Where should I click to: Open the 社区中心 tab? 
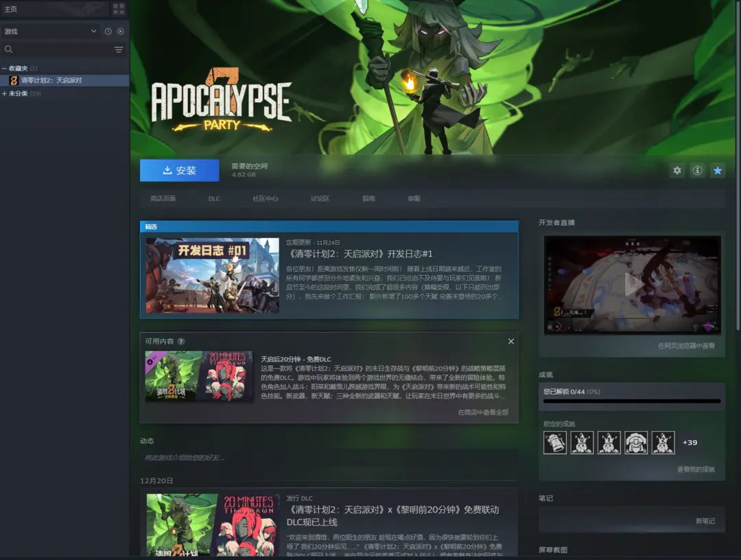coord(265,198)
